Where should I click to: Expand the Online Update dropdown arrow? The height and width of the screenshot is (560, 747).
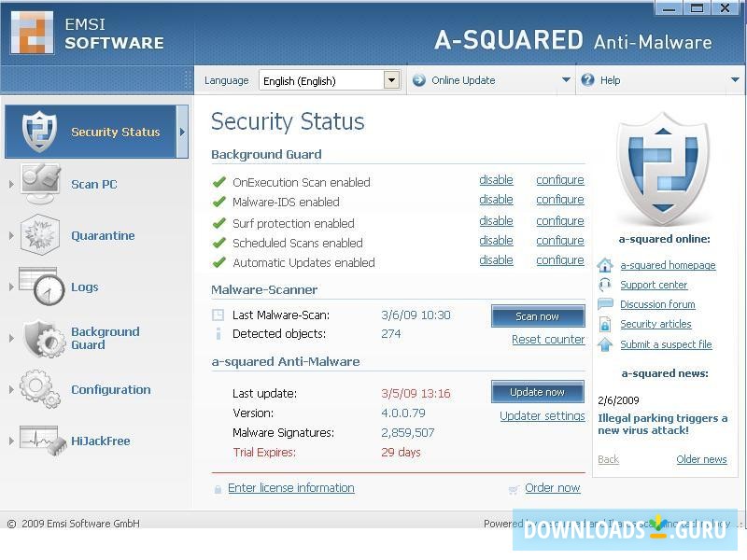pyautogui.click(x=566, y=80)
